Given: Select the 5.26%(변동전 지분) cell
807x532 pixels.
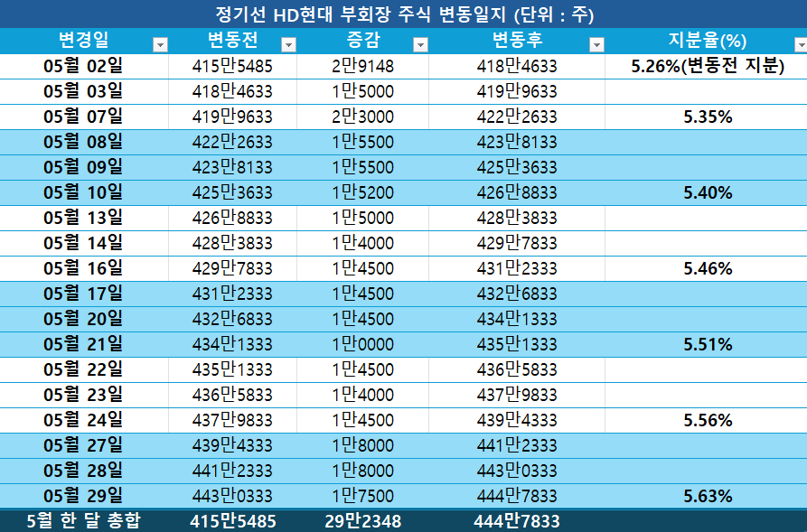Looking at the screenshot, I should pos(706,66).
